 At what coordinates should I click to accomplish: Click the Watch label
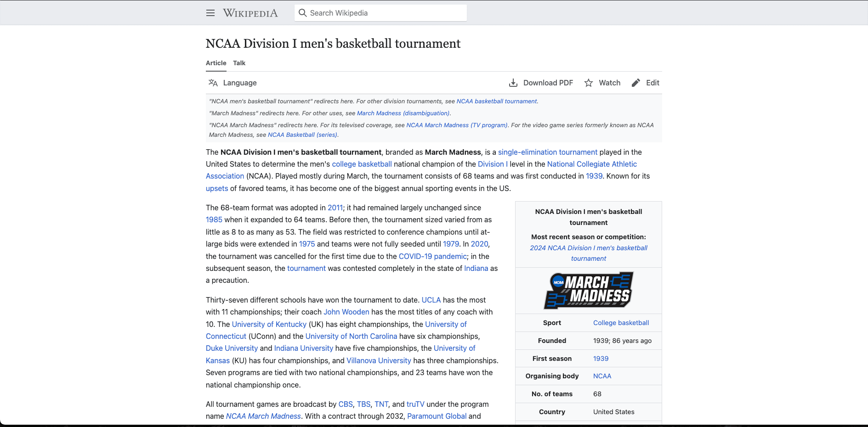[610, 83]
